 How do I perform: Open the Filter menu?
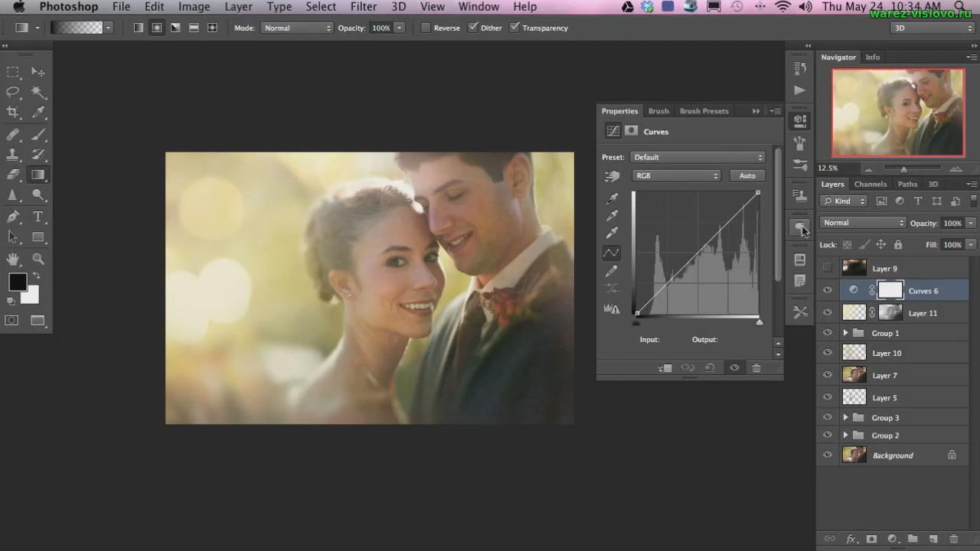(364, 7)
